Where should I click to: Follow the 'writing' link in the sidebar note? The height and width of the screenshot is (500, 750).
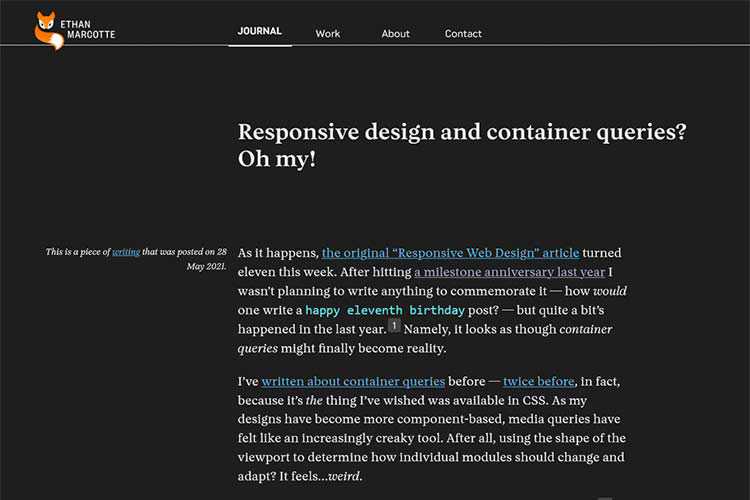[126, 252]
